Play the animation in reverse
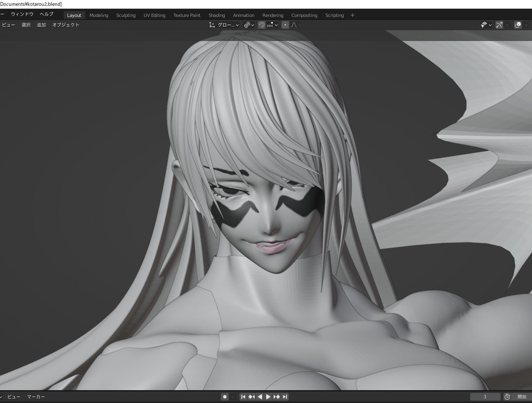The height and width of the screenshot is (403, 532). pos(260,397)
